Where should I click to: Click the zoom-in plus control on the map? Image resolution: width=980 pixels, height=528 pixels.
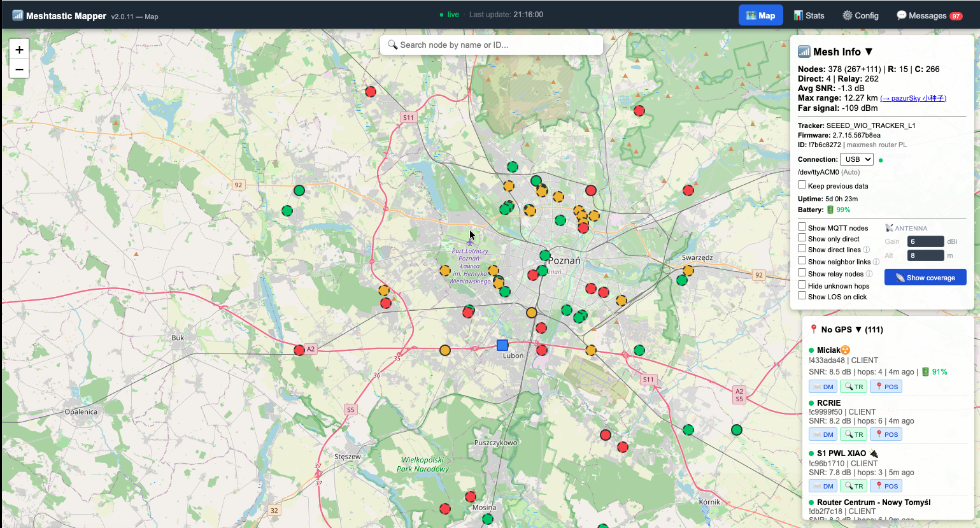pos(19,48)
